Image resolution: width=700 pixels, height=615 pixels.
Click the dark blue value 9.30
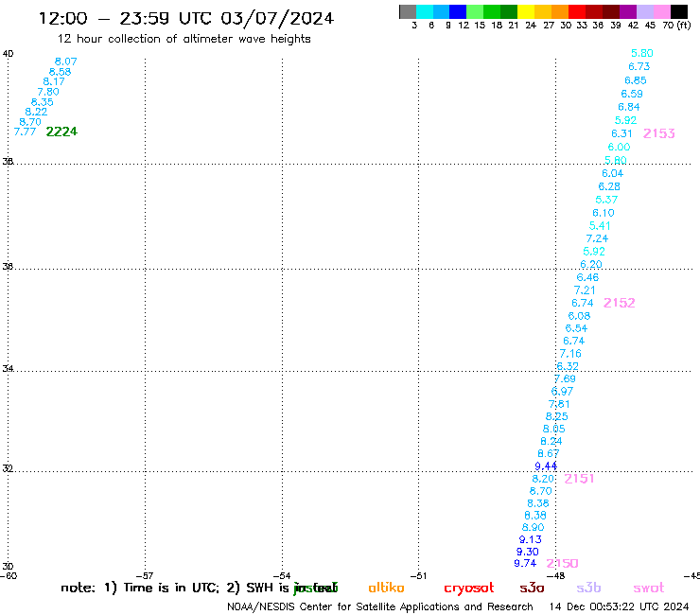[x=528, y=553]
